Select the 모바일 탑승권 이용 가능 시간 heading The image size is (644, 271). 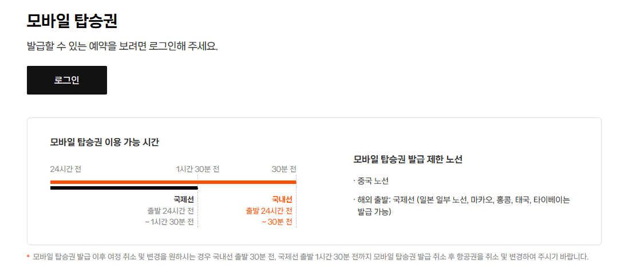click(105, 143)
